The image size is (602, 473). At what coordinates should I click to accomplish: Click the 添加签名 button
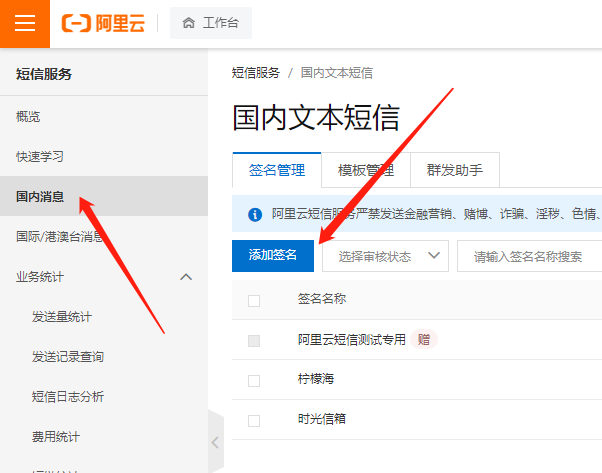(x=273, y=256)
